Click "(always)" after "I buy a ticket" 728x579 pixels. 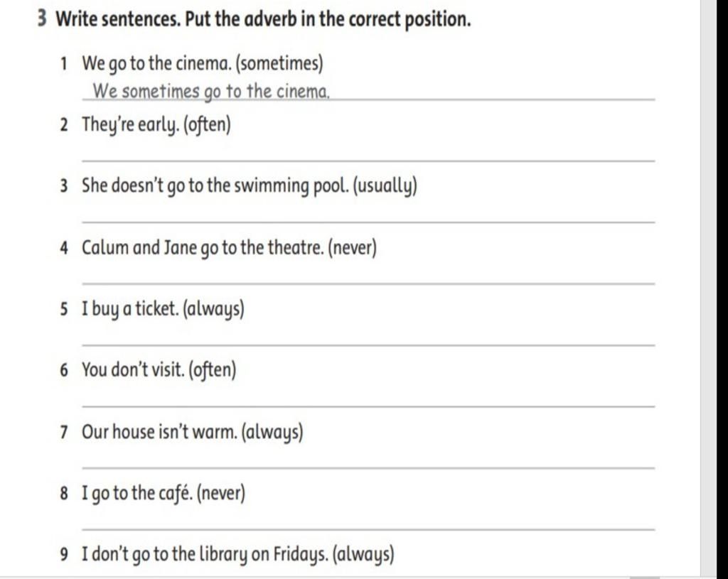coord(213,310)
